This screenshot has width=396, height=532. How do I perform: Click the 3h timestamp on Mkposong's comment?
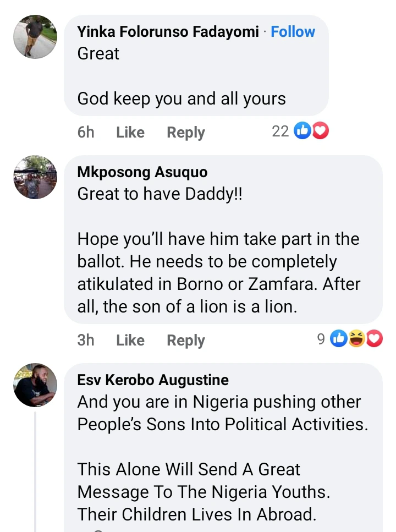[86, 341]
